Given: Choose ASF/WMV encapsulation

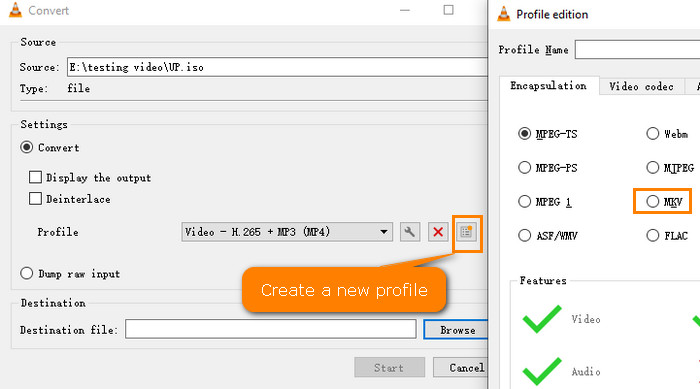Looking at the screenshot, I should point(525,235).
